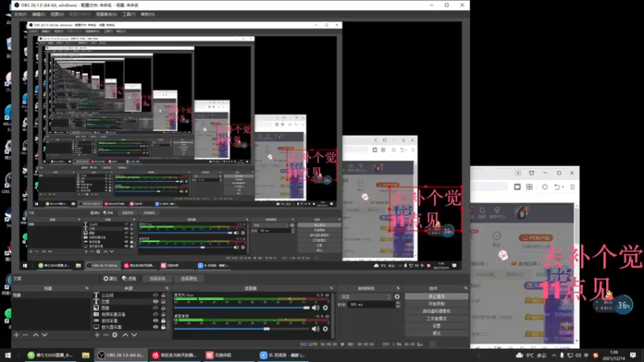Show hidden system tray icons chevron
This screenshot has width=644, height=362.
(x=554, y=356)
